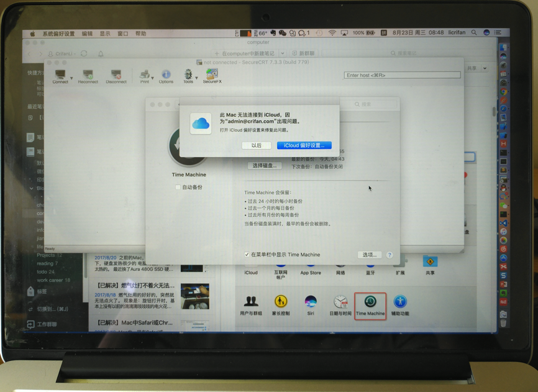Open the 燃气灶打不着火 note thumbnail

pos(195,296)
